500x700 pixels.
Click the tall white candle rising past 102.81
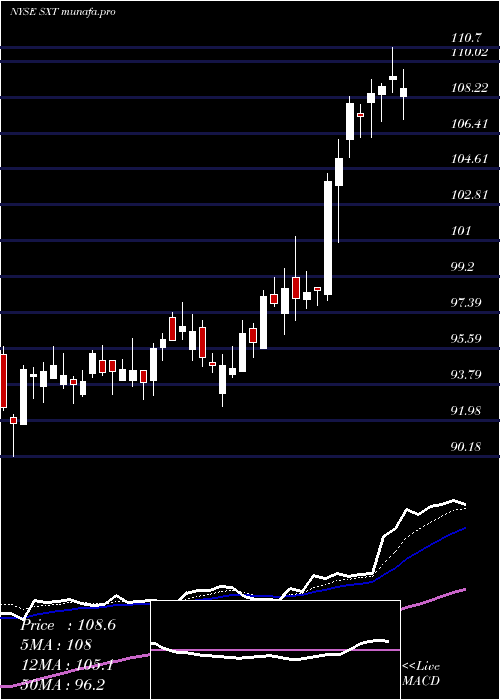point(328,238)
